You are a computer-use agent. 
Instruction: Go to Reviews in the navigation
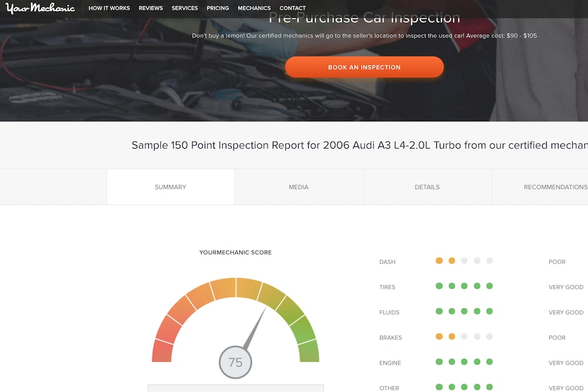pyautogui.click(x=151, y=8)
